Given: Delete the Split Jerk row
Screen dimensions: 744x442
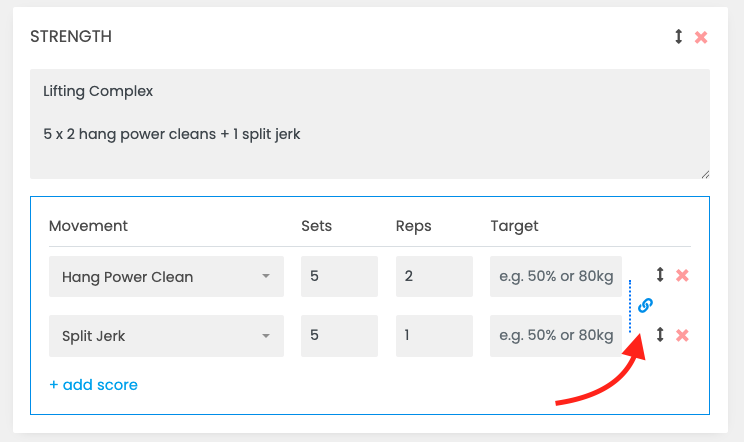Looking at the screenshot, I should (682, 335).
